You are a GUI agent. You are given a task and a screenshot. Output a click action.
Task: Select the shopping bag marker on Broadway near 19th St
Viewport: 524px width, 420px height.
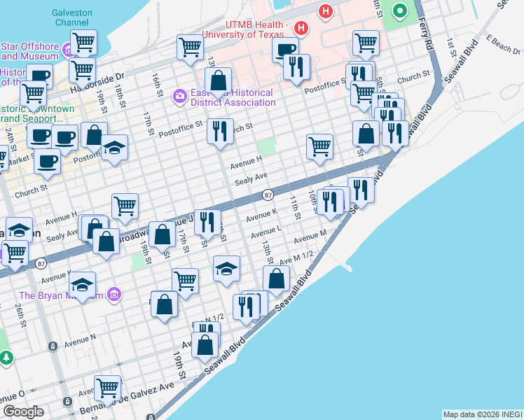click(162, 234)
